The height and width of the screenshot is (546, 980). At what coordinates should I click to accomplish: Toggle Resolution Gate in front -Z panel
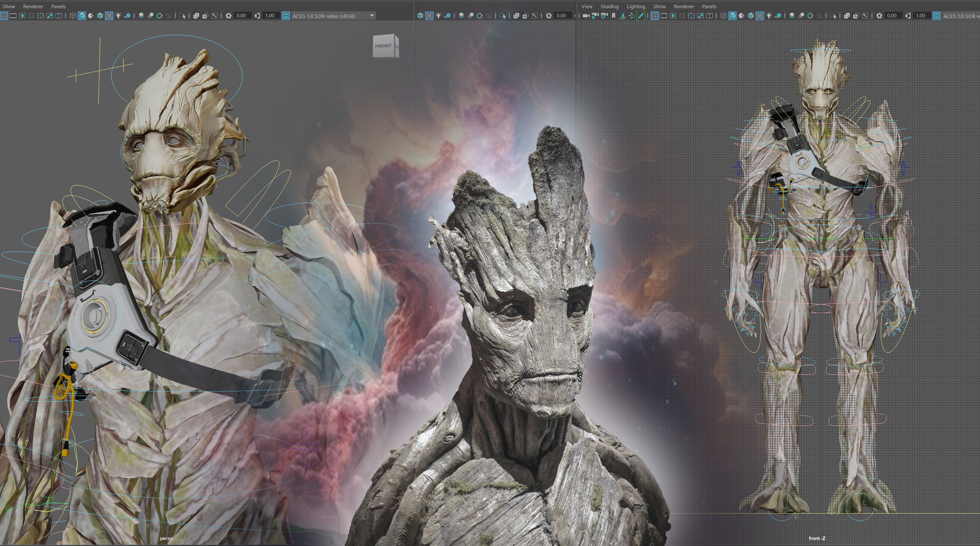point(673,16)
